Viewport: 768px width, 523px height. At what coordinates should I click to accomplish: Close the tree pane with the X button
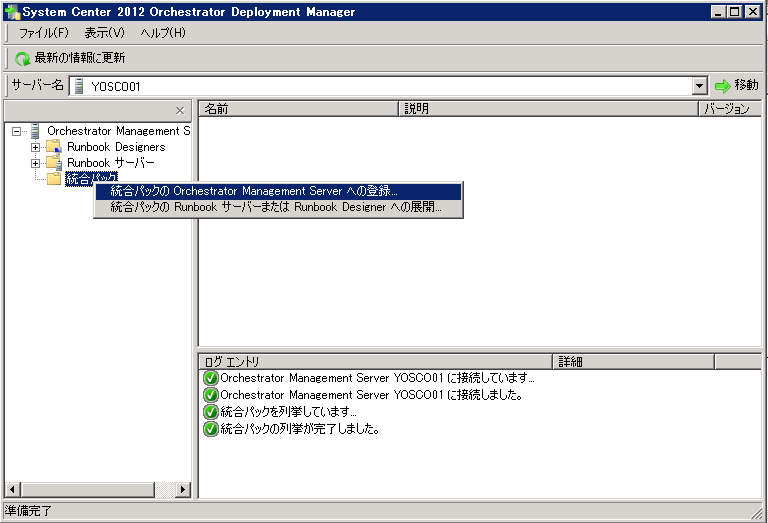[x=180, y=111]
